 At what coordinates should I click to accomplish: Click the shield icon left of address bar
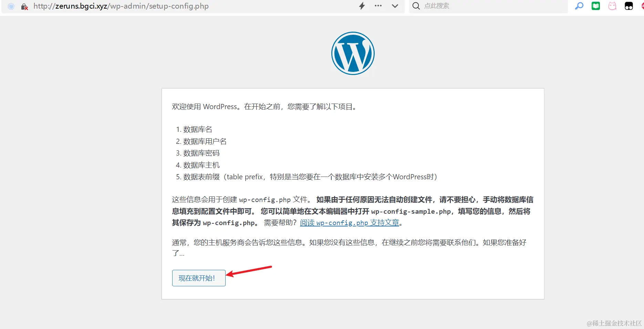(x=11, y=6)
